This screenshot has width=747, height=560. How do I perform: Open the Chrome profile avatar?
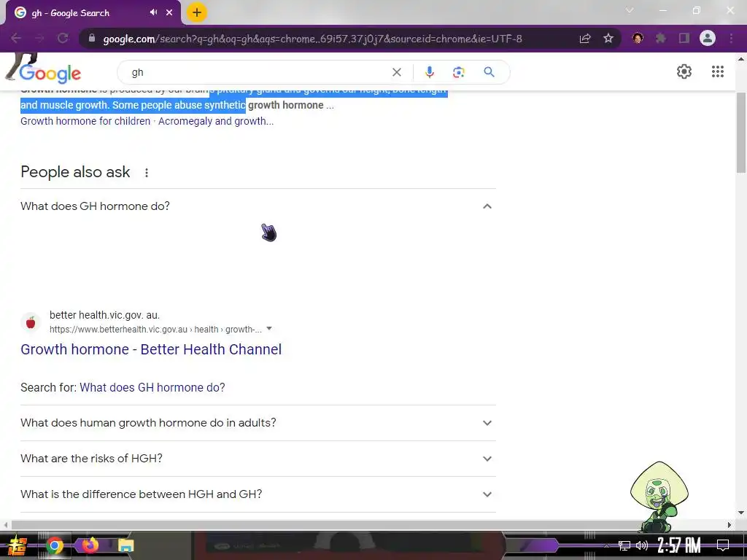coord(708,38)
